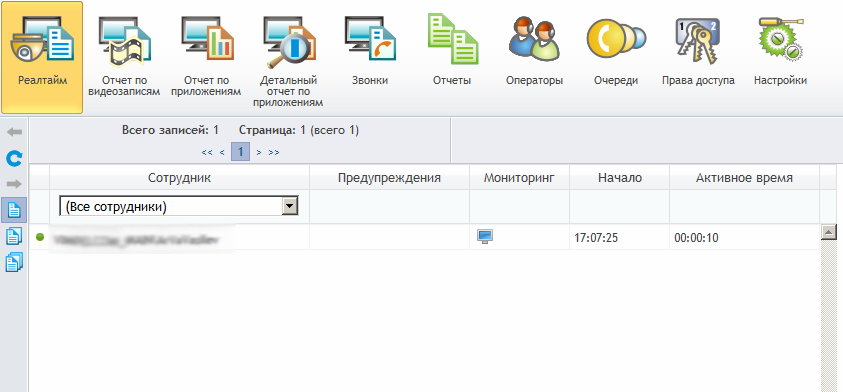The image size is (843, 392).
Task: Click the scrollbar up arrow
Action: pos(829,232)
